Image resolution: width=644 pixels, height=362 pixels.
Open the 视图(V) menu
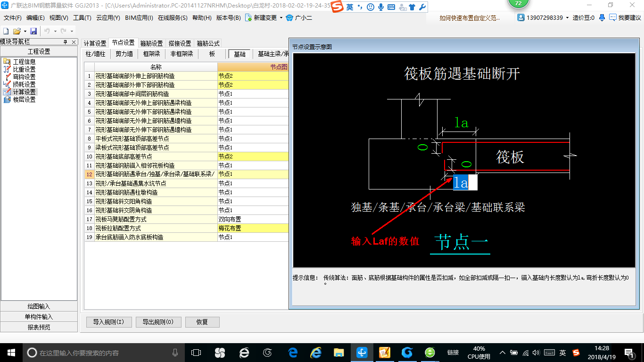59,18
